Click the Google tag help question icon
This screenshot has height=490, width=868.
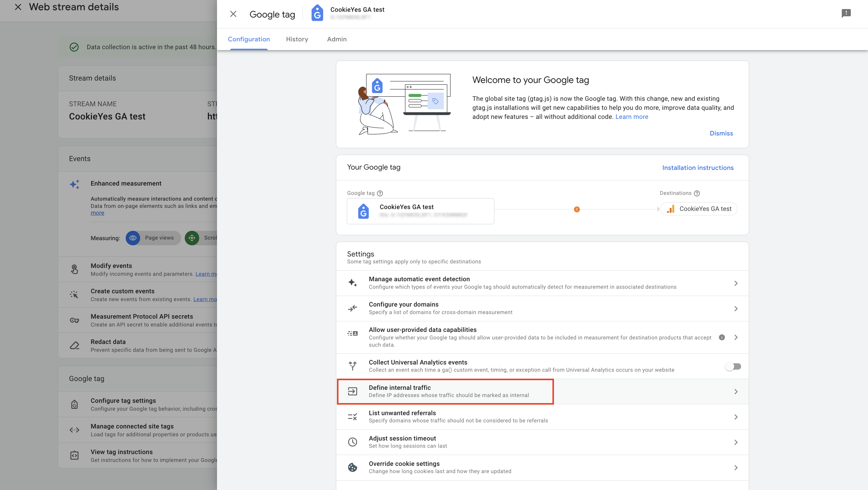click(380, 193)
